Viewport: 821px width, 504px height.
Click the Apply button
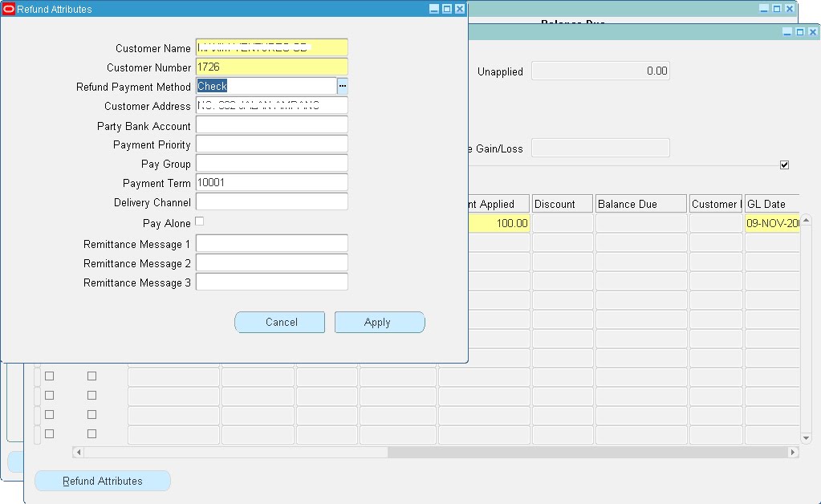click(379, 322)
